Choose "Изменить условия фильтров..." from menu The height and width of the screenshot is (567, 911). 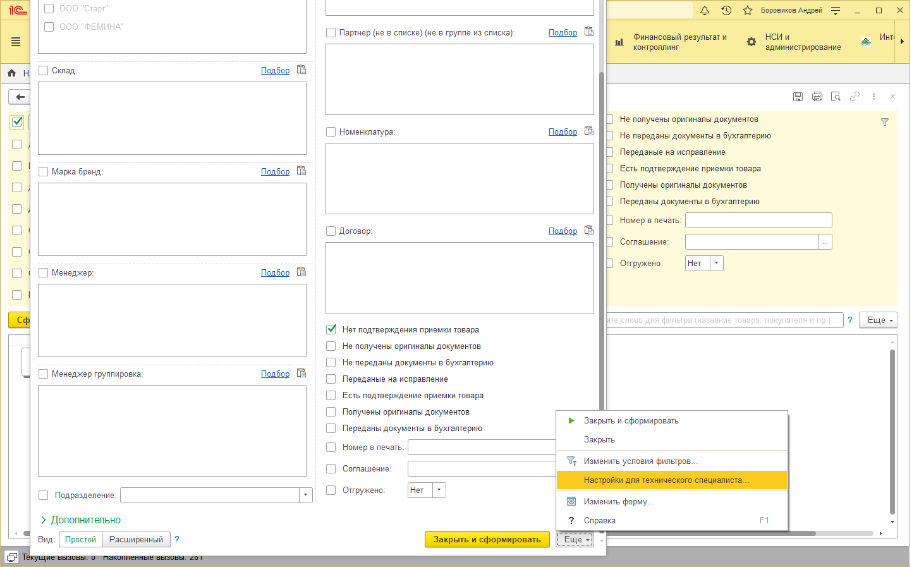(x=640, y=461)
